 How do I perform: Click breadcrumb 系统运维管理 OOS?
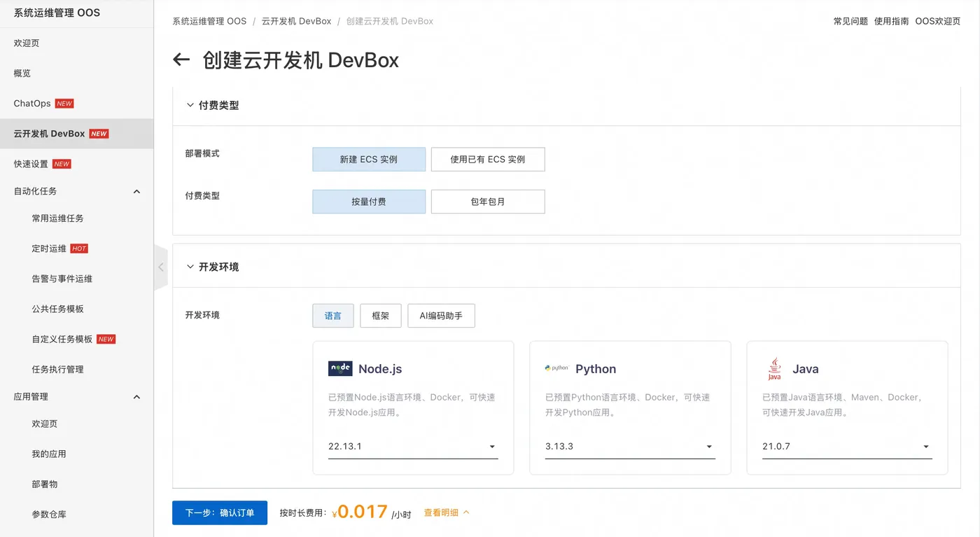[209, 21]
